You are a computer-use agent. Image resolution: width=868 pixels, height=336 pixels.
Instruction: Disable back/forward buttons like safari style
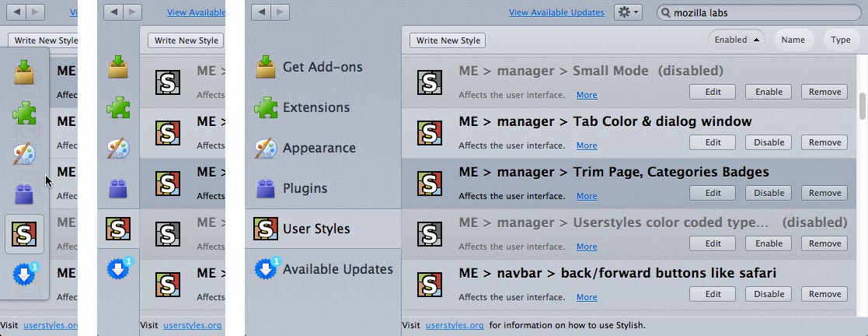point(769,294)
